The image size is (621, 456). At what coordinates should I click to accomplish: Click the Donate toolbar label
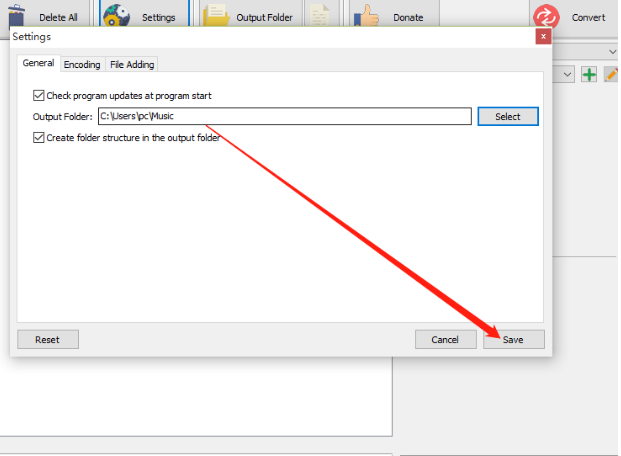coord(408,18)
